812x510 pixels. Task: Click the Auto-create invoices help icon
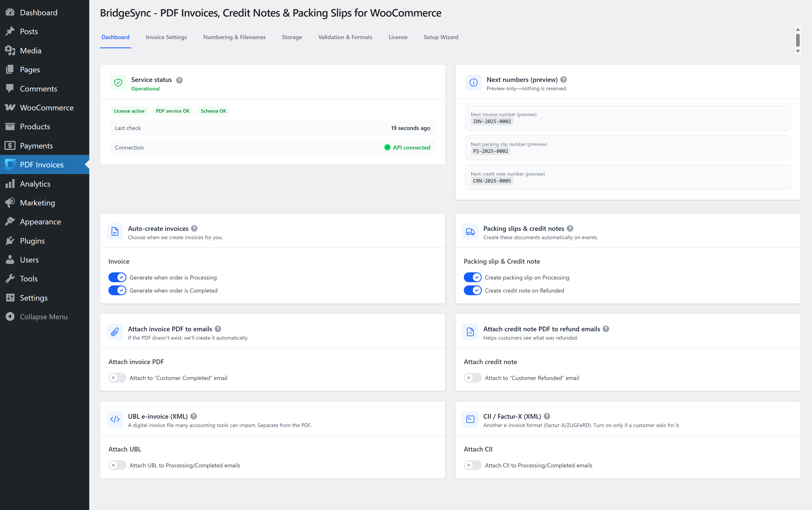click(x=194, y=228)
